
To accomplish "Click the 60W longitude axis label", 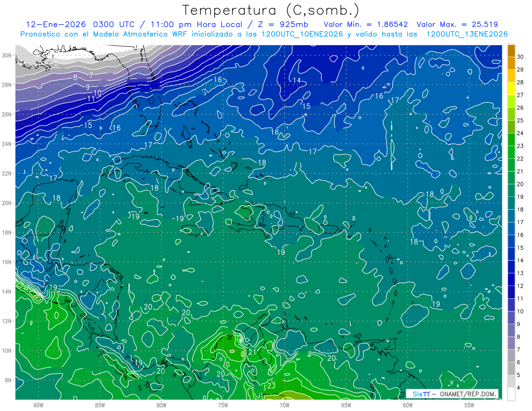I will pos(408,404).
